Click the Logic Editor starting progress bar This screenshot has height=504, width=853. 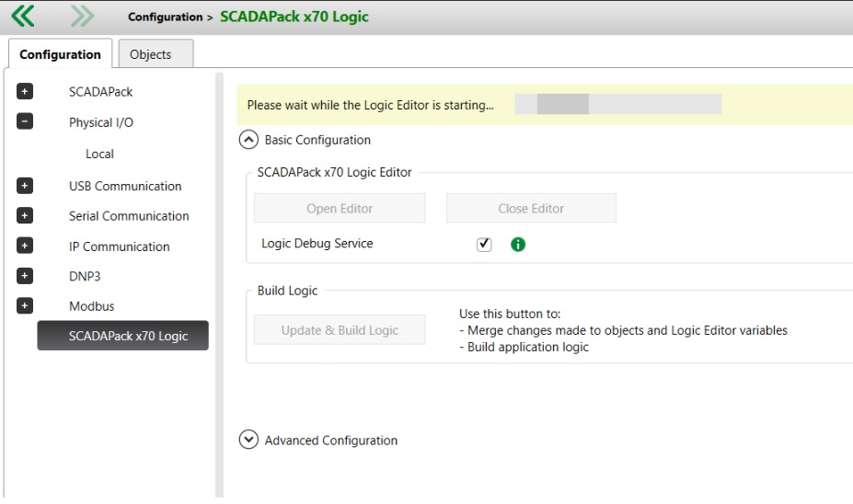618,104
